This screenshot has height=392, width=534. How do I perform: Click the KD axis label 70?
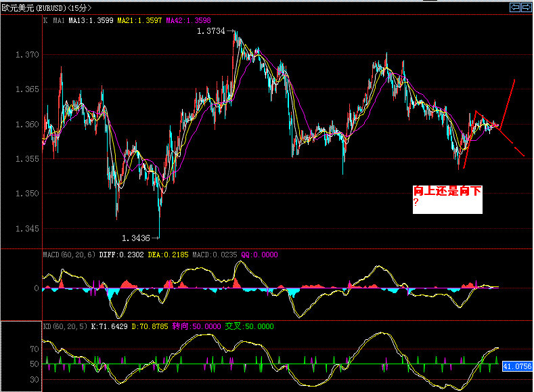pos(34,349)
